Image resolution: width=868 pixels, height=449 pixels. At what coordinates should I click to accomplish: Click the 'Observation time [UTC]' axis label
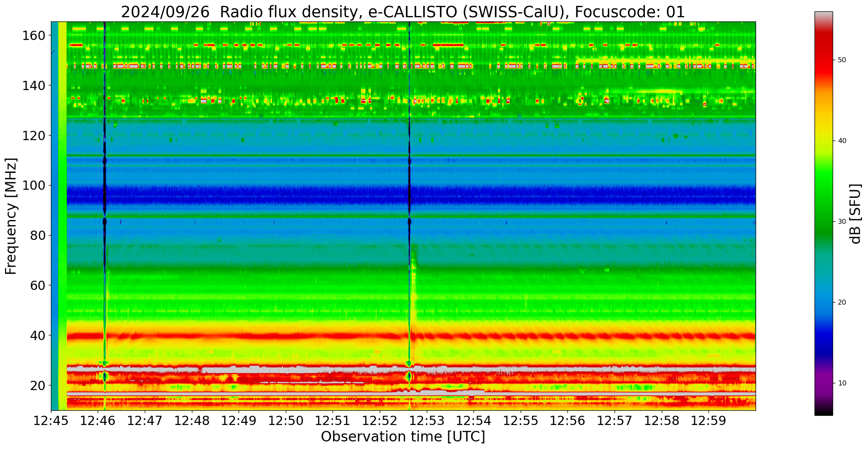(403, 437)
